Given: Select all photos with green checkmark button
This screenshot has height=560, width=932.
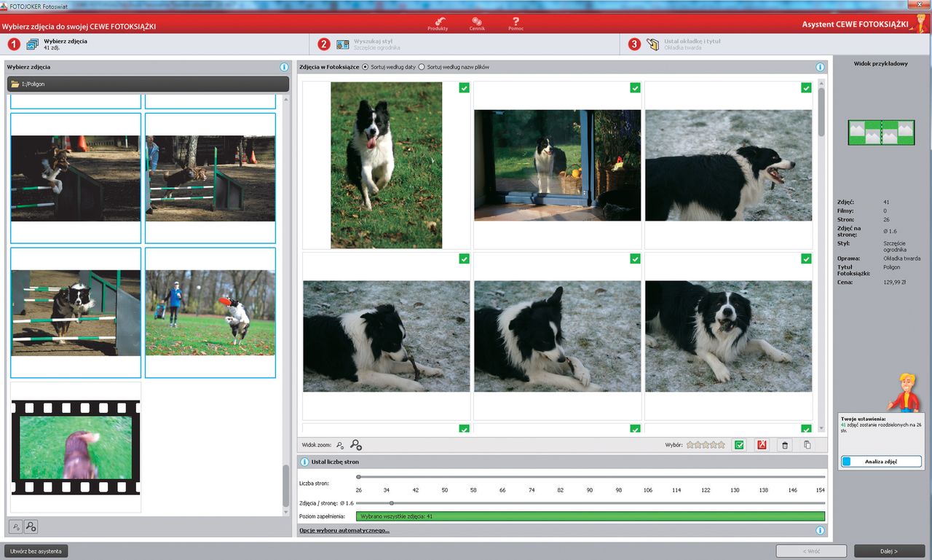Looking at the screenshot, I should pos(739,445).
